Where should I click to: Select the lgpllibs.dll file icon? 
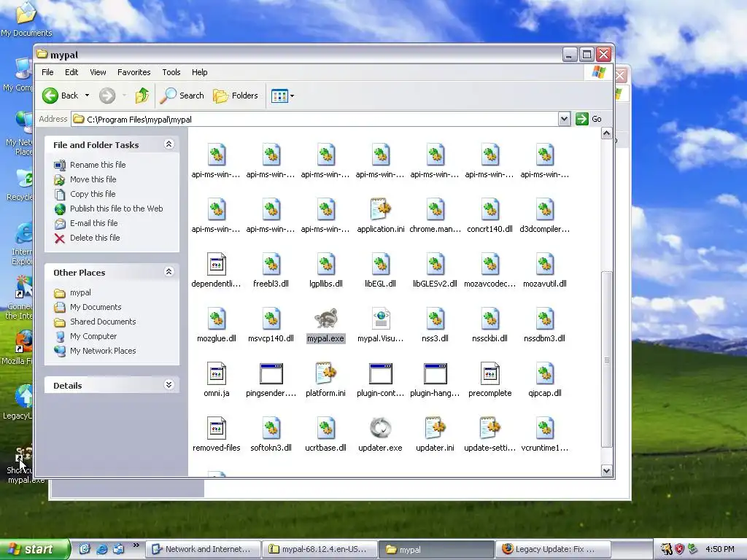(x=326, y=264)
